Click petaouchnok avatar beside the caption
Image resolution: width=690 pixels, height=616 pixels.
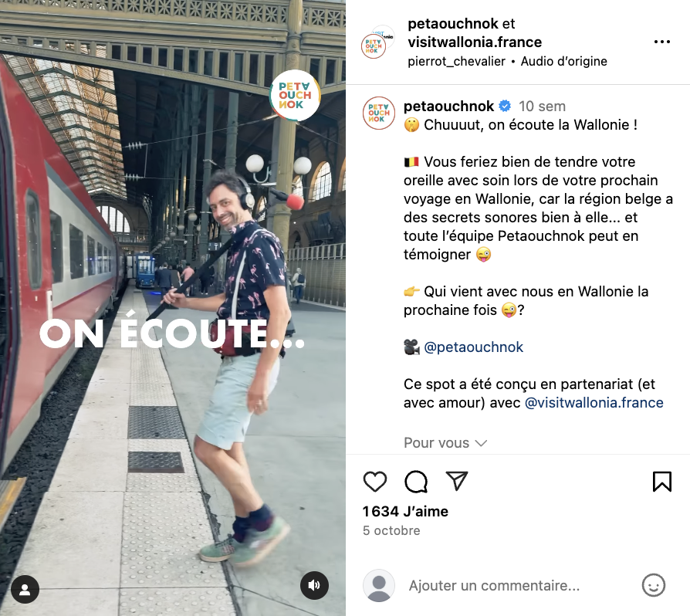pos(379,113)
